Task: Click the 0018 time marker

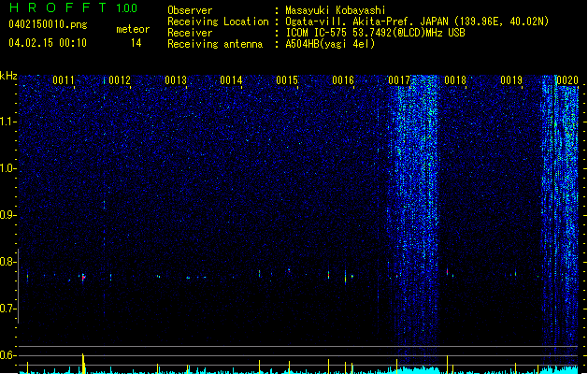Action: click(455, 80)
